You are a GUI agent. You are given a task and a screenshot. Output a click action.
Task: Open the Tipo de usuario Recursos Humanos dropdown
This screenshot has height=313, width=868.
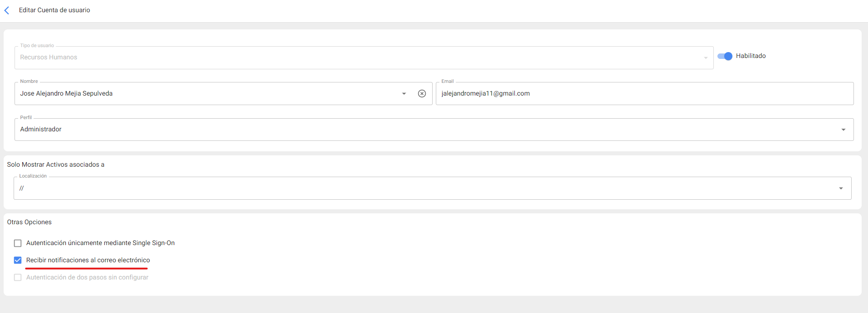(x=354, y=58)
